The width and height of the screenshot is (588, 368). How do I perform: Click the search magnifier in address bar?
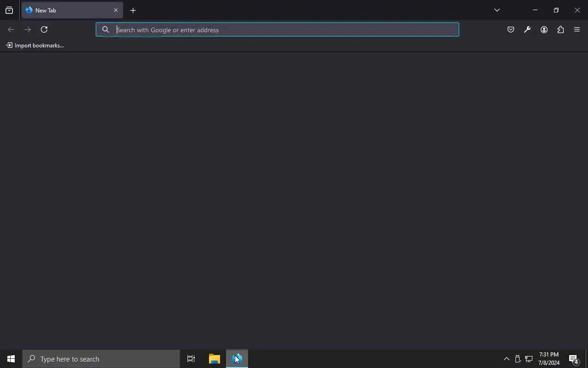tap(106, 29)
